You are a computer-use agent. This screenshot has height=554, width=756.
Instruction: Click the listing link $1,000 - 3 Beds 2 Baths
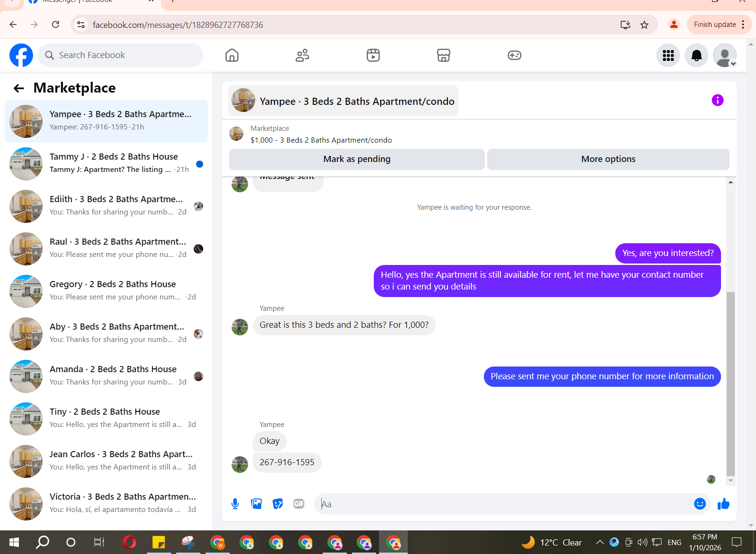pos(321,140)
